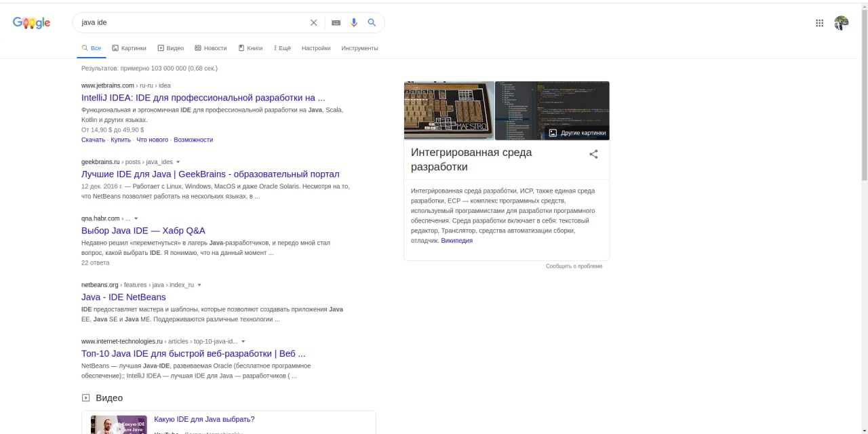The height and width of the screenshot is (434, 868).
Task: Expand dropdown arrow next to internet-technologies.ru URL
Action: point(243,341)
